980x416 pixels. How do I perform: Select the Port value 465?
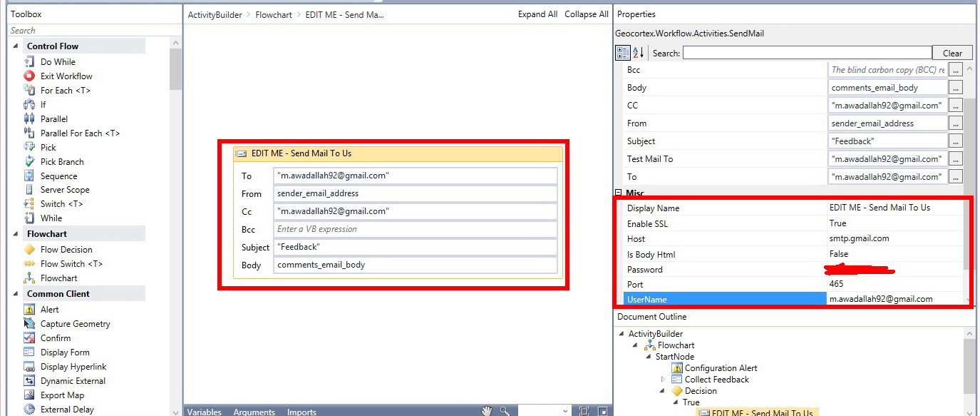point(836,284)
